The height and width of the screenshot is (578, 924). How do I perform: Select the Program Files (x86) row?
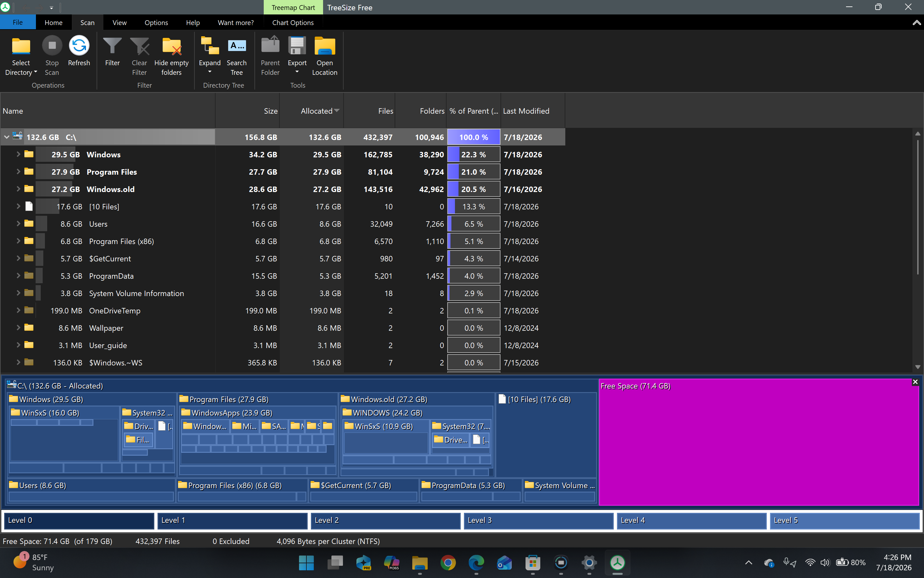(x=283, y=241)
